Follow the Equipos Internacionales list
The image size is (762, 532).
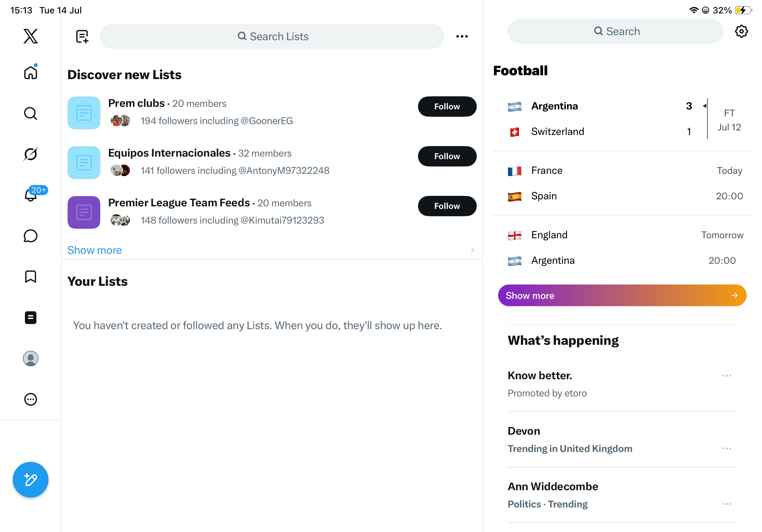(x=447, y=156)
